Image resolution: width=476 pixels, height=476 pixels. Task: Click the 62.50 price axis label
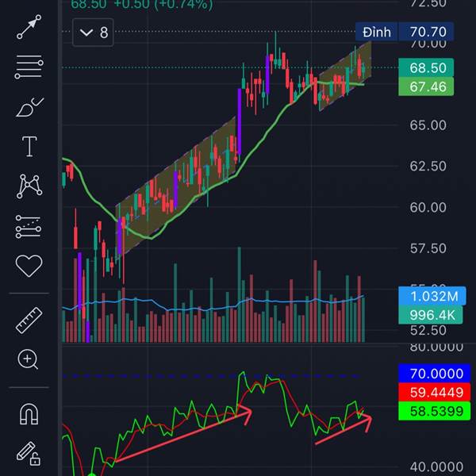point(428,166)
